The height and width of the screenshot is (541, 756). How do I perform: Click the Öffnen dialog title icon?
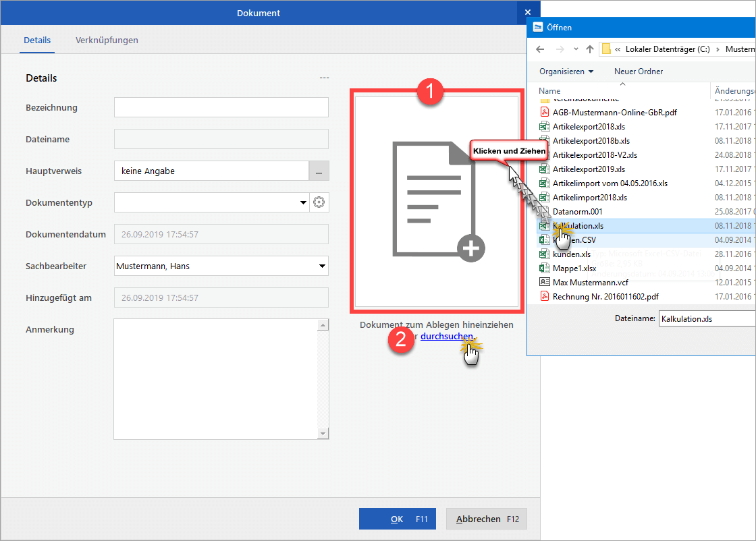tap(537, 27)
